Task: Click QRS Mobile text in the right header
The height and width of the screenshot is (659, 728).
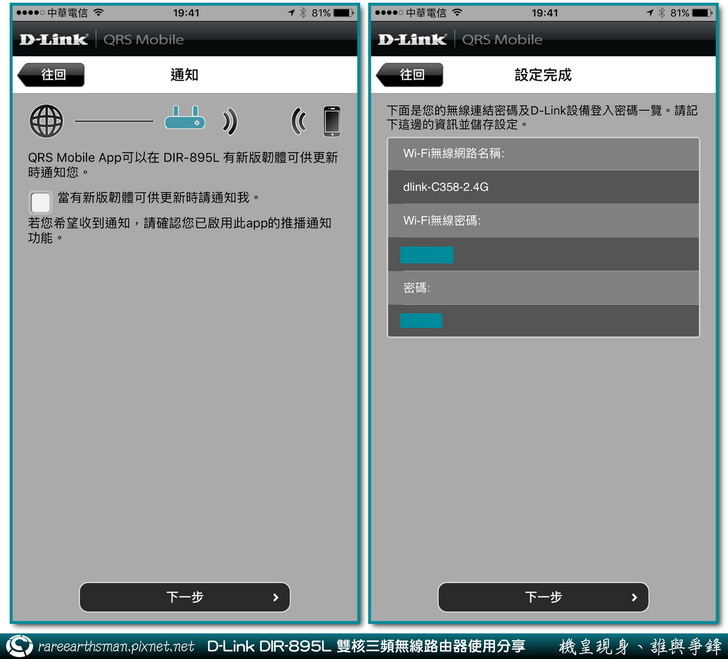Action: 502,39
